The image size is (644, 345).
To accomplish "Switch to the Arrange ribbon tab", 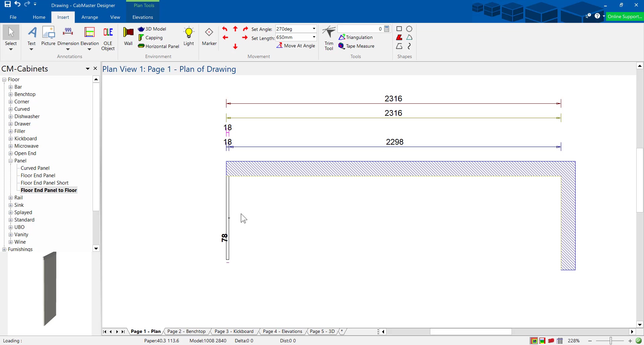I will pyautogui.click(x=90, y=17).
